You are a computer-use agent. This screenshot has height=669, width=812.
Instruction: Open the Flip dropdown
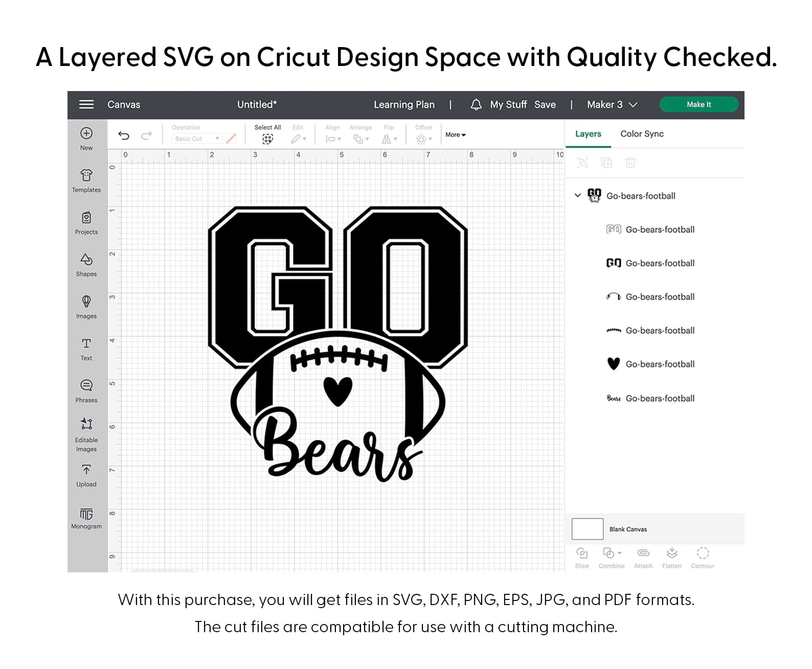[x=389, y=139]
